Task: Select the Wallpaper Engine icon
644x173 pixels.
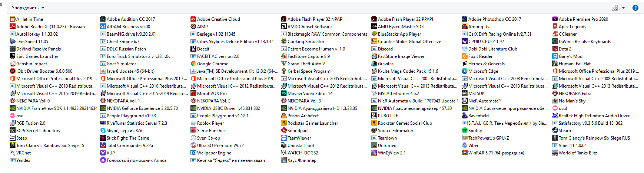Action: (x=193, y=153)
